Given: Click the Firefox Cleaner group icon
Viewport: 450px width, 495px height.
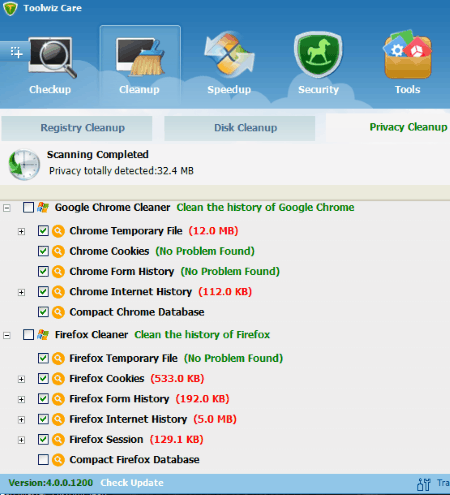Looking at the screenshot, I should click(43, 334).
